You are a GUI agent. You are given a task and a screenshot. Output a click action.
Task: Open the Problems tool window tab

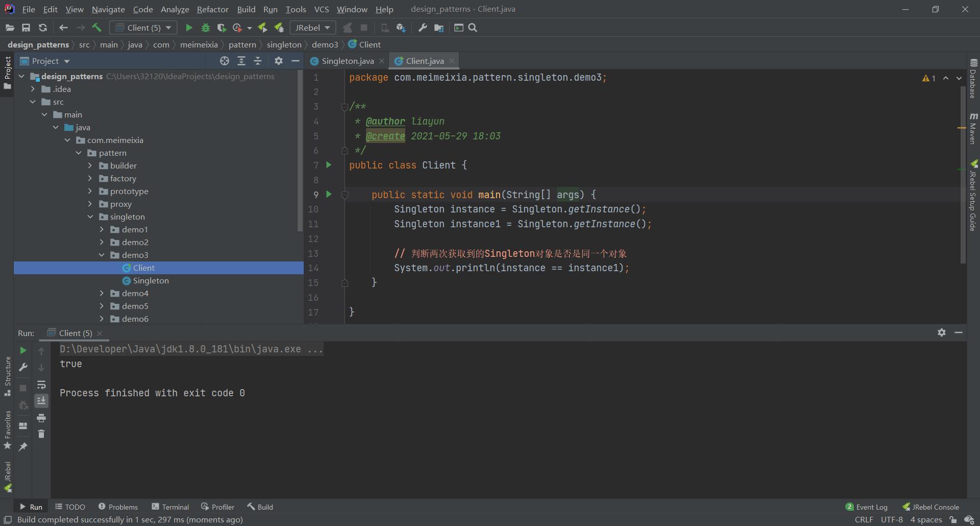coord(118,507)
